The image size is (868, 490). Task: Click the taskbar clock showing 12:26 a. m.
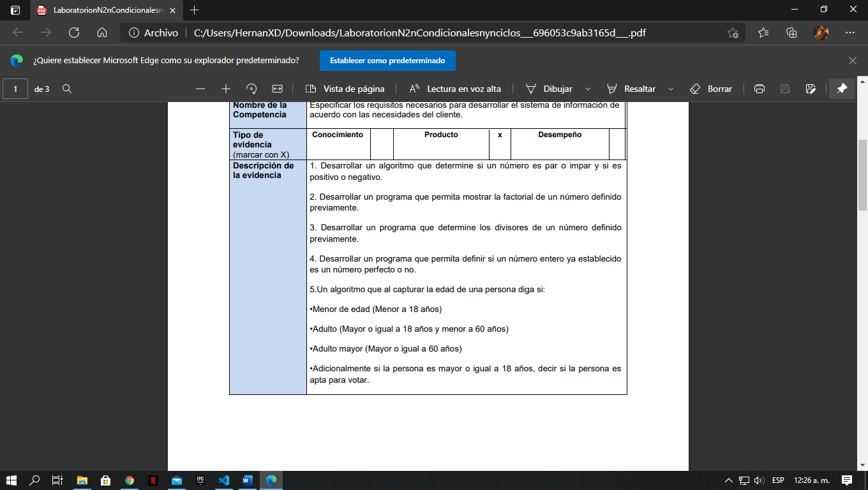point(812,480)
